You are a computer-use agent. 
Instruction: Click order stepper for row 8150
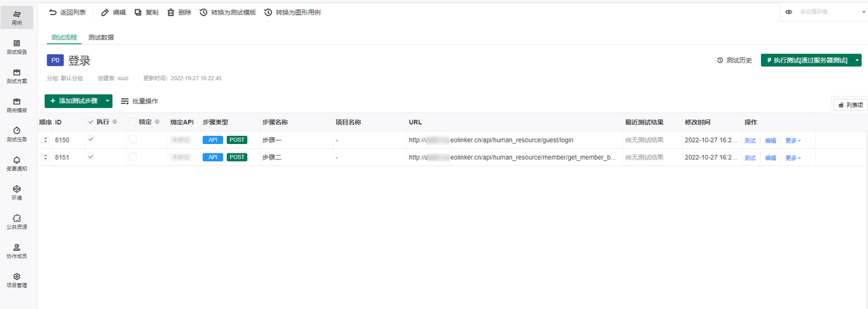(45, 140)
